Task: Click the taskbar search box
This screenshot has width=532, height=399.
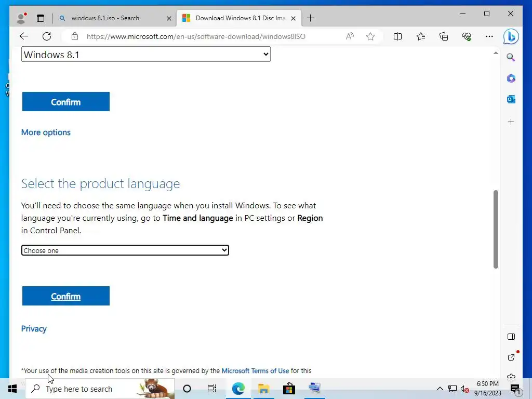Action: [100, 389]
